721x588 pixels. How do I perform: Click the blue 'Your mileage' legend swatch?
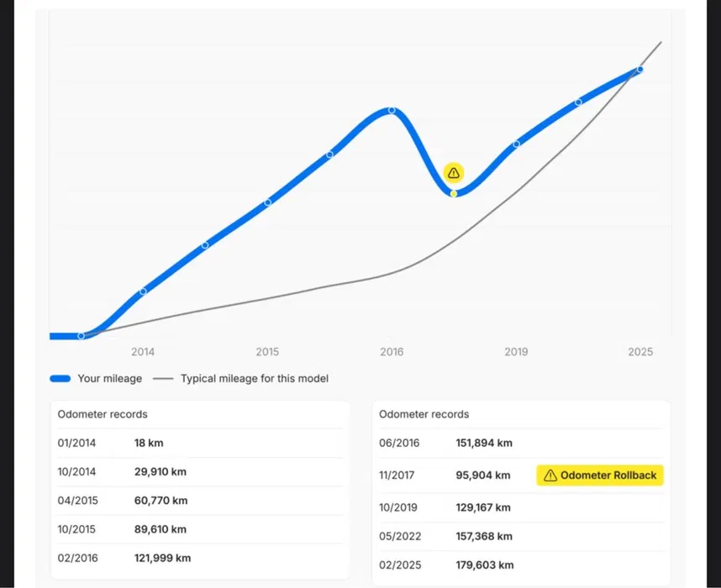(60, 379)
